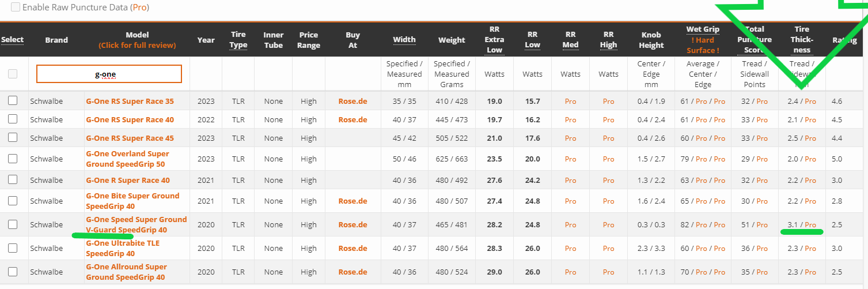
Task: Enable the Raw Puncture Data checkbox
Action: [x=16, y=7]
